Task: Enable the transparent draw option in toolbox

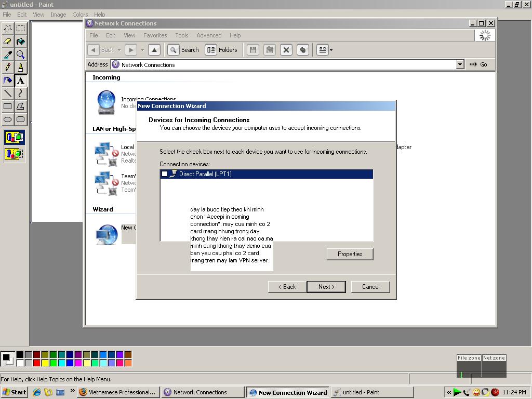Action: click(14, 154)
